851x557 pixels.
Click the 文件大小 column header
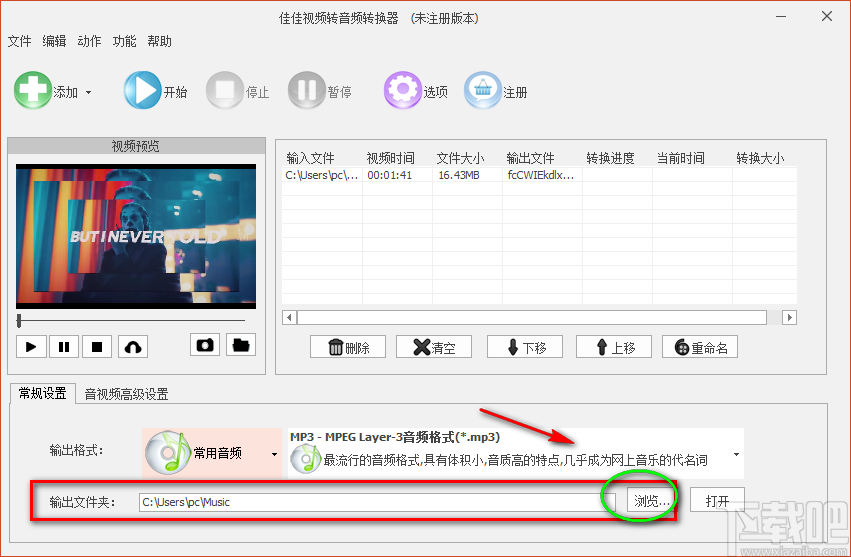460,158
